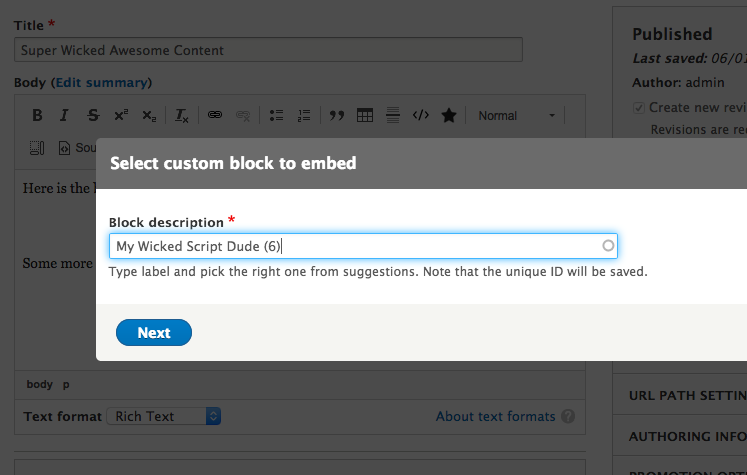Insert a numbered list

tap(305, 115)
